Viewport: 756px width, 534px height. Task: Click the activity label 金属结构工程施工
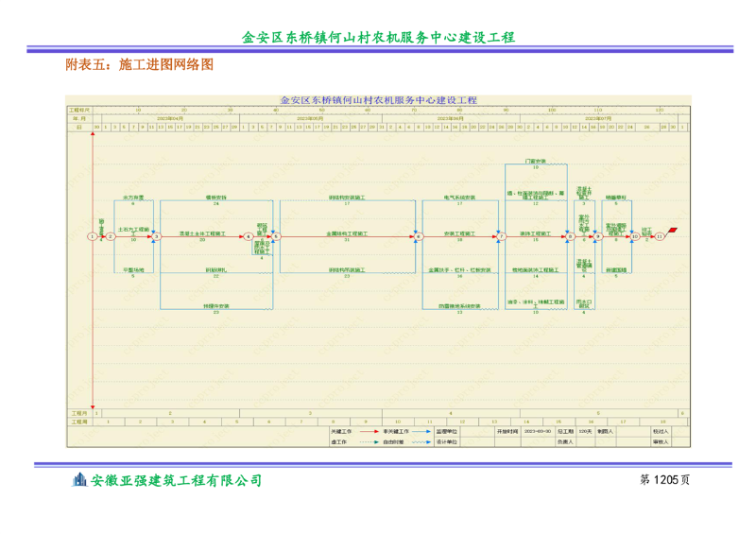coord(347,233)
